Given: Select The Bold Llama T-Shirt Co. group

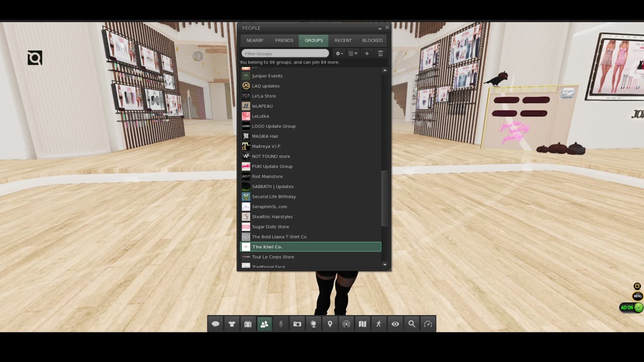Looking at the screenshot, I should tap(310, 237).
